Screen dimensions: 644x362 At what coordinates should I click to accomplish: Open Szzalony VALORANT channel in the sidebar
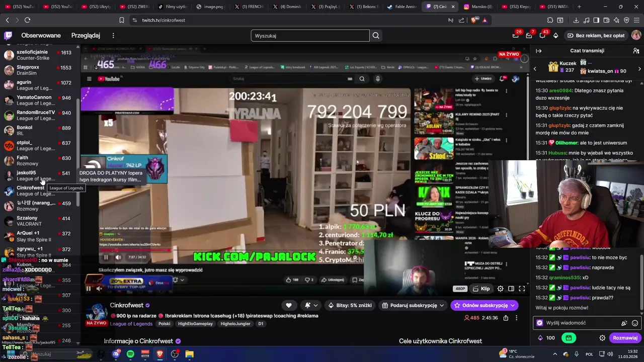pos(39,221)
